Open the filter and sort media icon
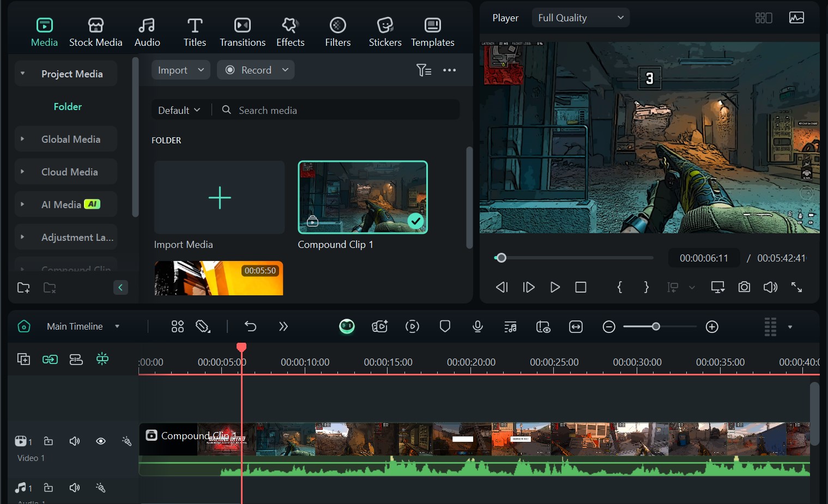The width and height of the screenshot is (828, 504). (424, 70)
